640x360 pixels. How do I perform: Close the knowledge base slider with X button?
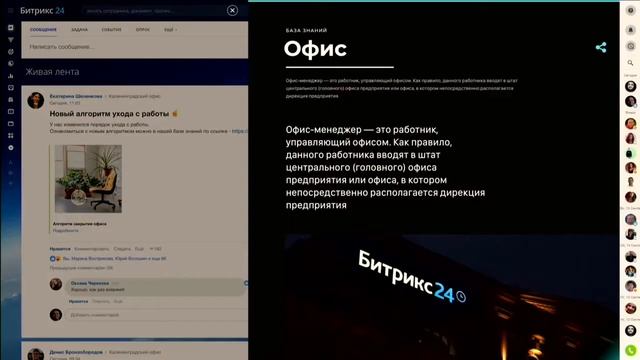click(x=232, y=11)
